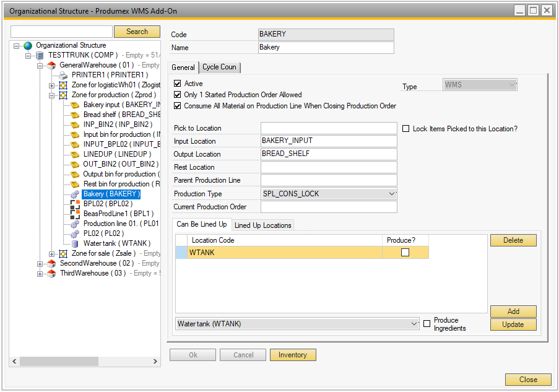The width and height of the screenshot is (559, 392).
Task: Uncheck the Active checkbox
Action: tap(178, 84)
